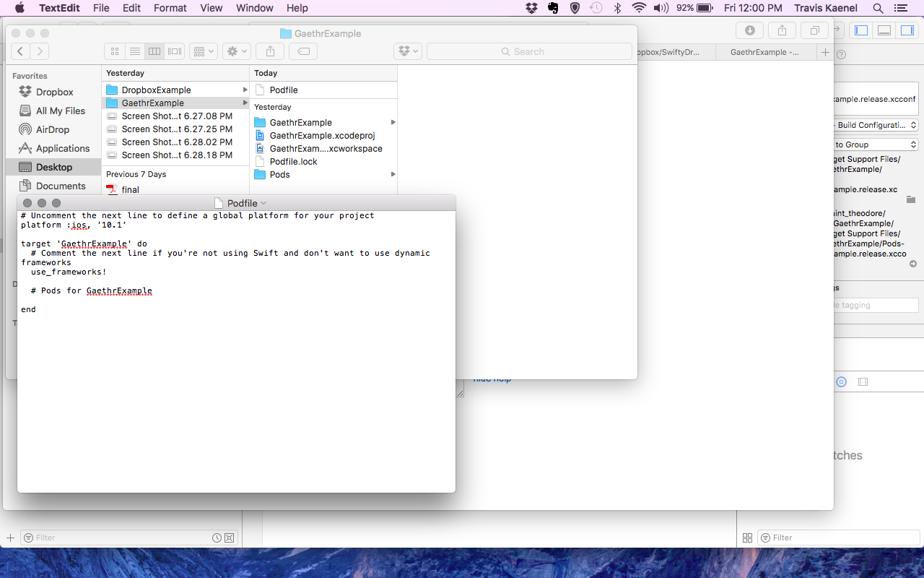Select the 'final' PDF file
The height and width of the screenshot is (578, 924).
[x=130, y=189]
